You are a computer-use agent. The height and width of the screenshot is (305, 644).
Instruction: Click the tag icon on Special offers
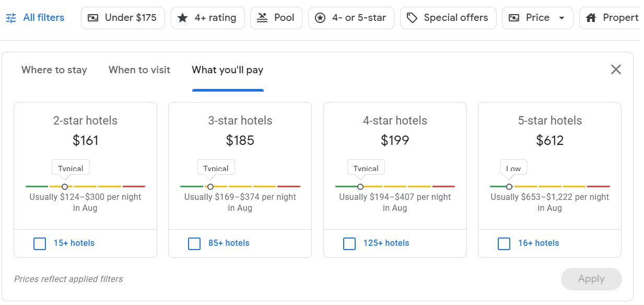pos(413,17)
